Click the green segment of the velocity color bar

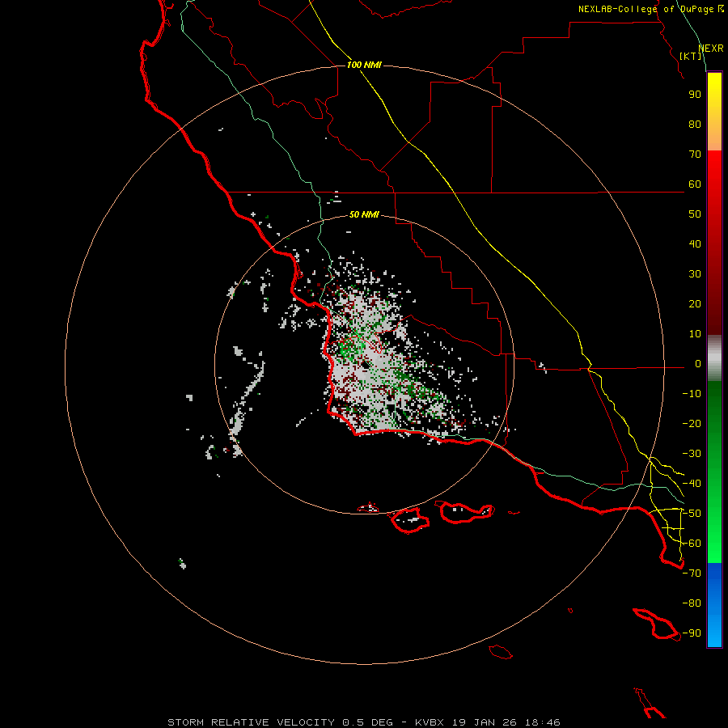(714, 472)
